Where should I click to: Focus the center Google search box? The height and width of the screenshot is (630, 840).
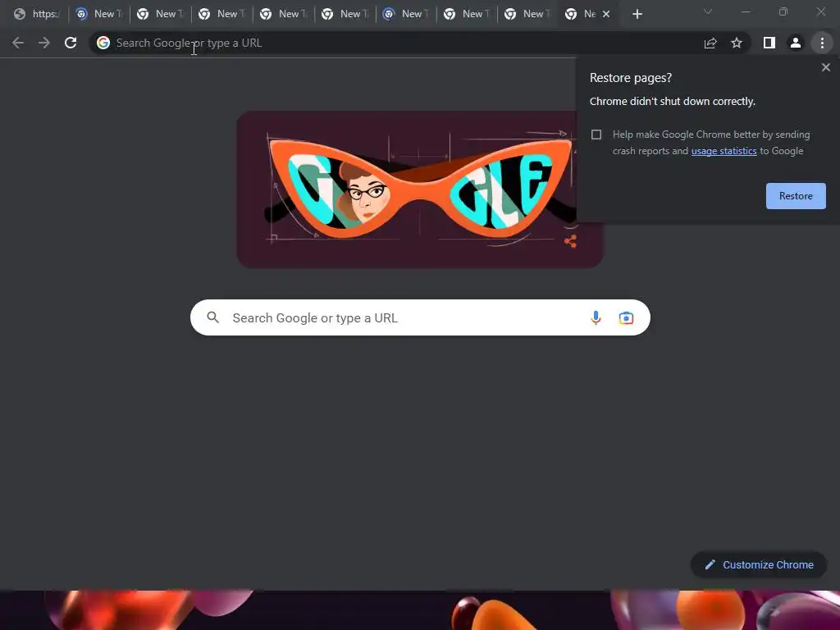[420, 317]
